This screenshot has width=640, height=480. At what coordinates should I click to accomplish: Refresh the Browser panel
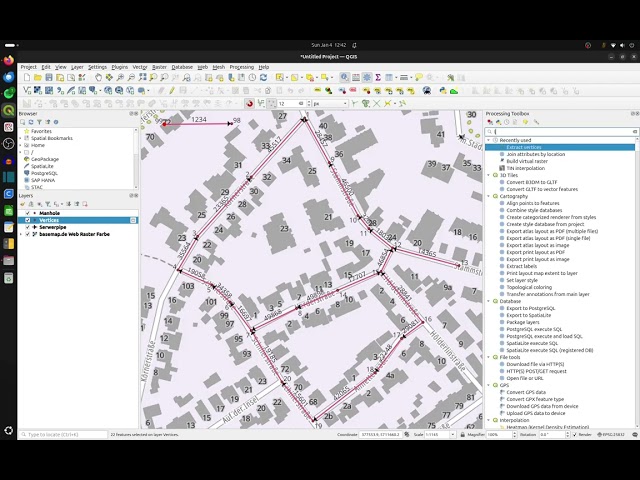tap(31, 122)
